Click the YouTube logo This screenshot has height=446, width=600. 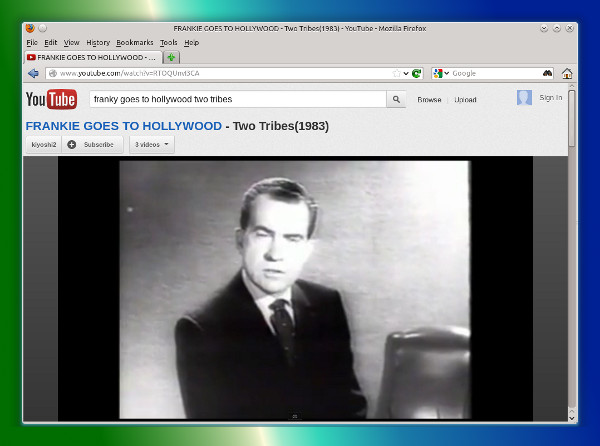pos(51,99)
